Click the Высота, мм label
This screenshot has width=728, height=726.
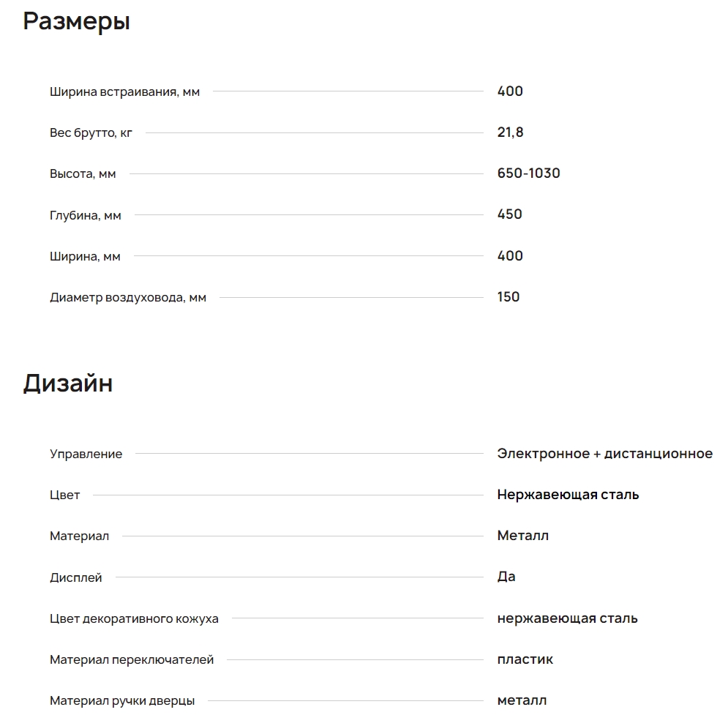click(x=83, y=174)
